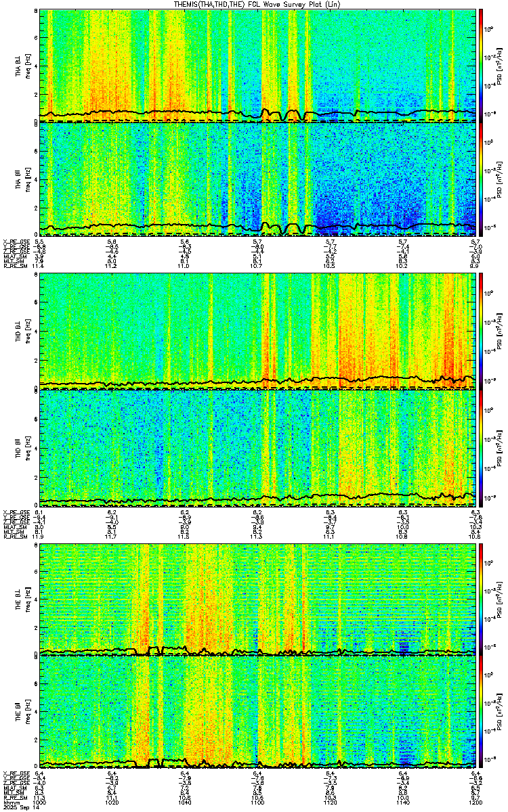
Task: Click the 1100 time tick label
Action: point(257,801)
